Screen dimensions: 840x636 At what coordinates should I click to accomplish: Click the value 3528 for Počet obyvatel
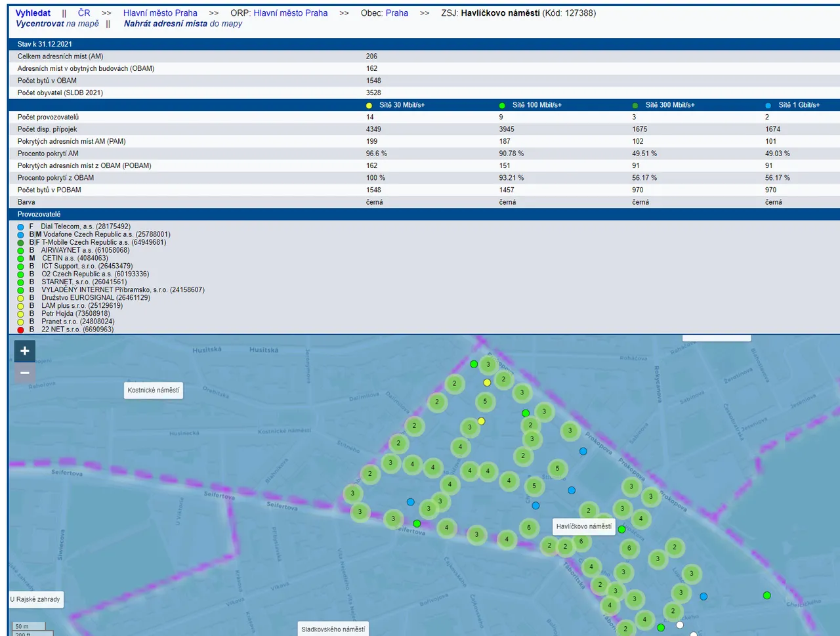[x=373, y=93]
